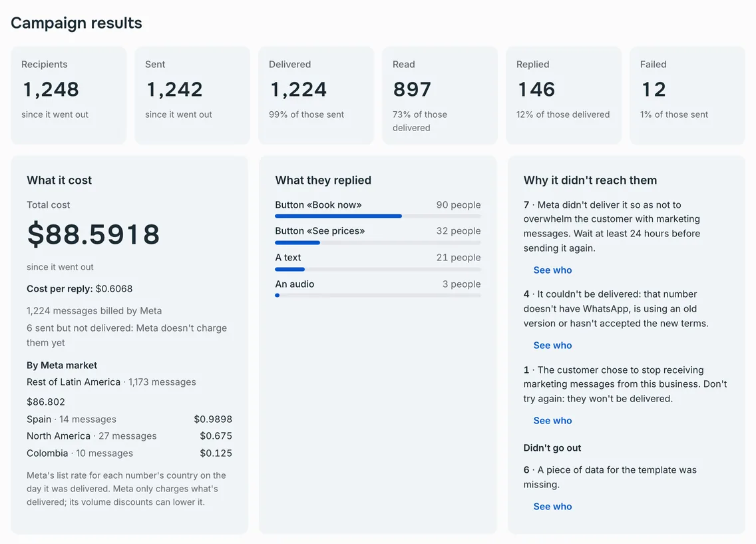Click the A text reply progress bar
The height and width of the screenshot is (544, 756).
click(377, 269)
